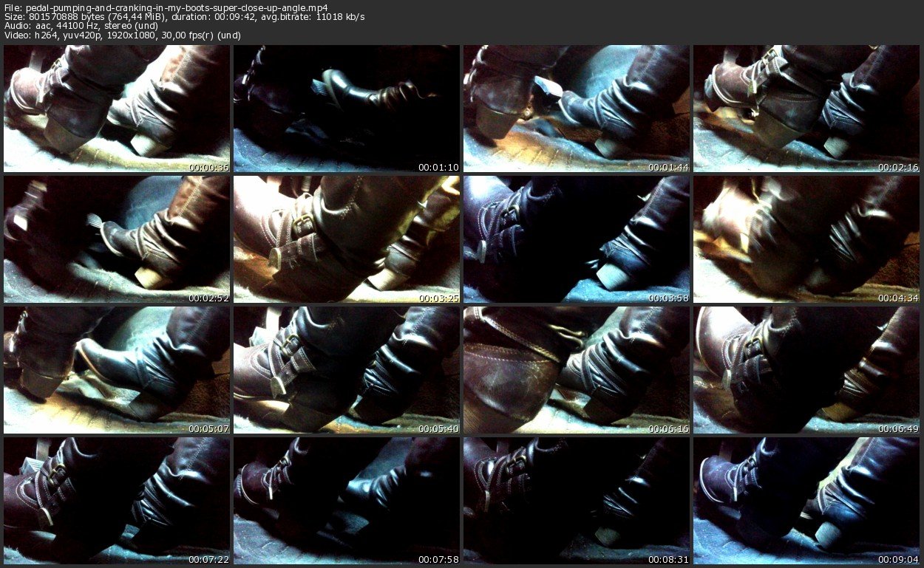
Task: Click the thumbnail at 00:07:22
Action: coord(117,501)
